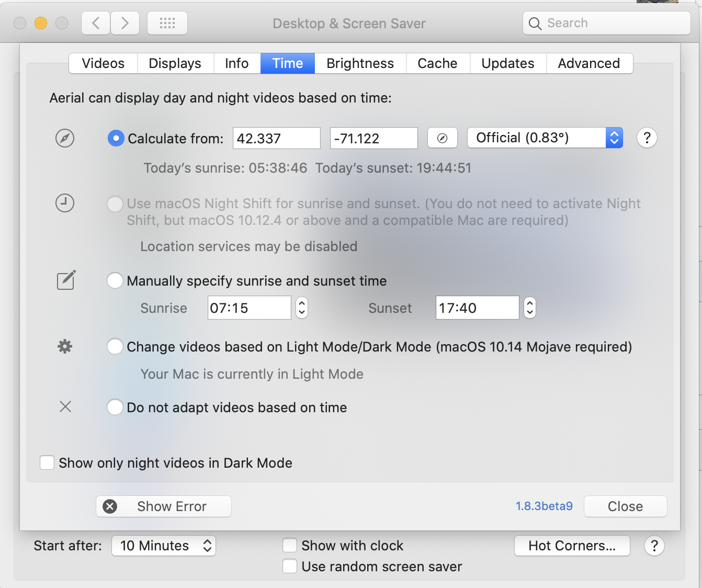Open the Info tab
This screenshot has width=702, height=588.
pyautogui.click(x=237, y=63)
